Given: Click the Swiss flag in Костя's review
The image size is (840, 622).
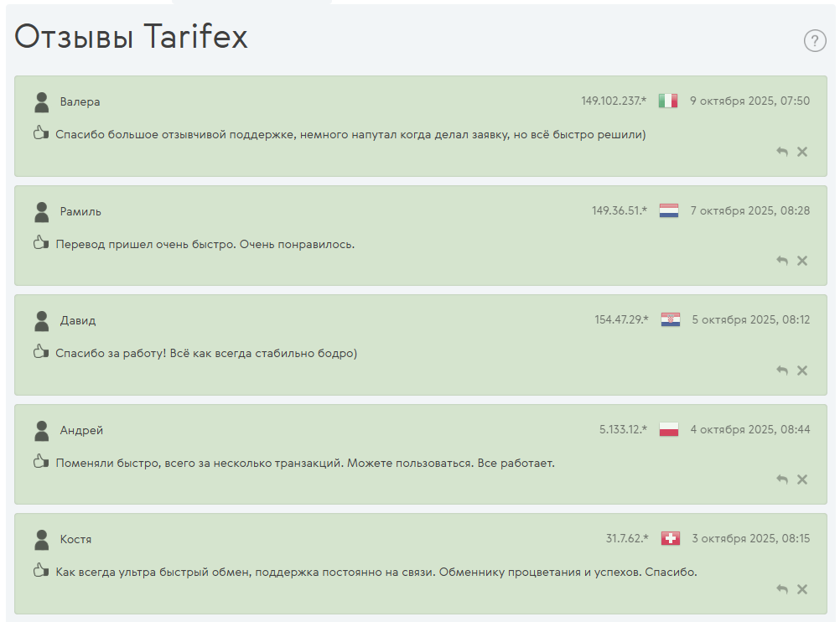Looking at the screenshot, I should pos(670,538).
